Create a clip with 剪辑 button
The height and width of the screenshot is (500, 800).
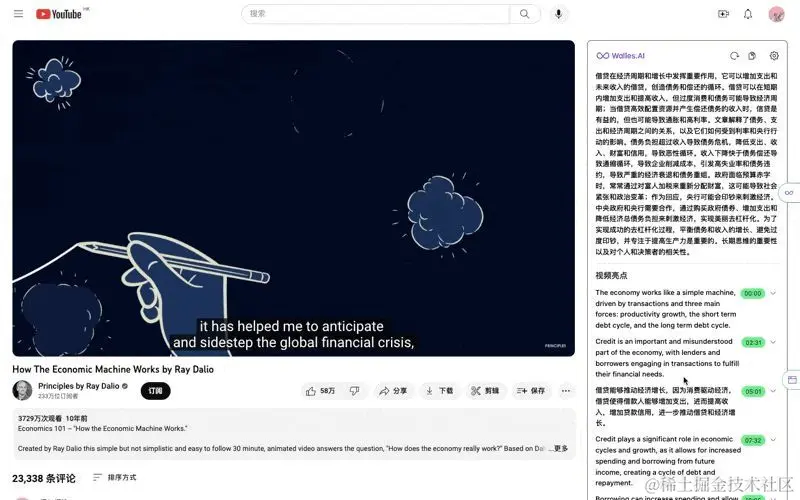click(x=485, y=391)
